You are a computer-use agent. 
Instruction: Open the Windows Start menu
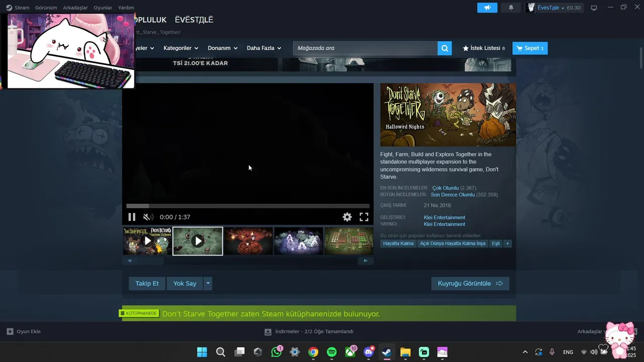[202, 352]
